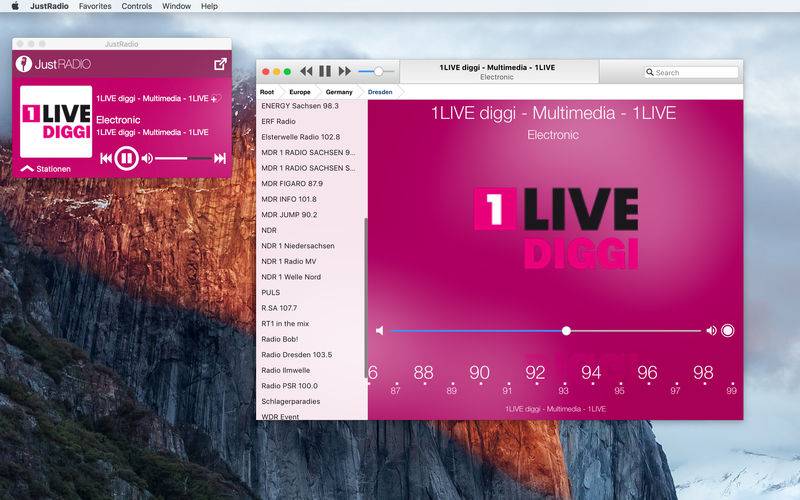Click the pop-out icon in mini player

point(220,64)
